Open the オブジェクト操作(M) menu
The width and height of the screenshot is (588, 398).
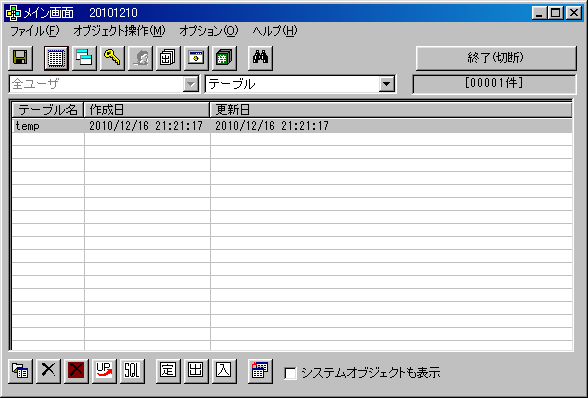(119, 31)
